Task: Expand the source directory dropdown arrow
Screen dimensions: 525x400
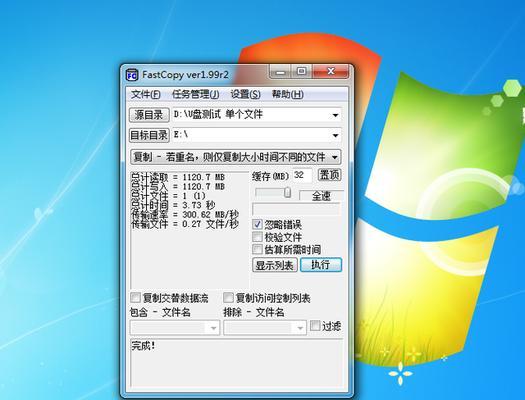Action: coord(335,115)
